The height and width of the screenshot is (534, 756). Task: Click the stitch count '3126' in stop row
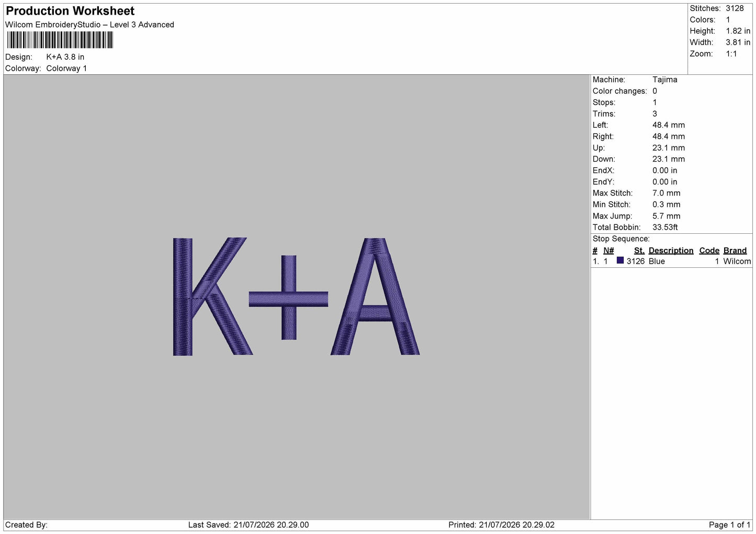point(636,262)
